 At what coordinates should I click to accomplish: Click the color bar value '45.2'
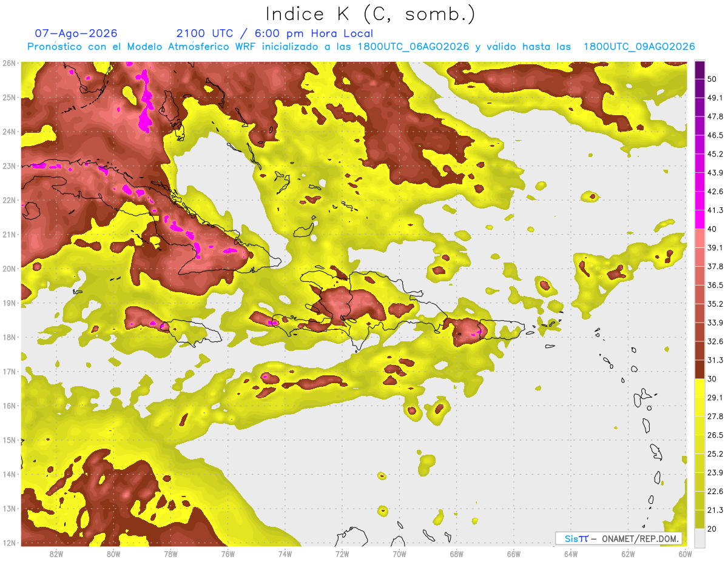(x=715, y=154)
